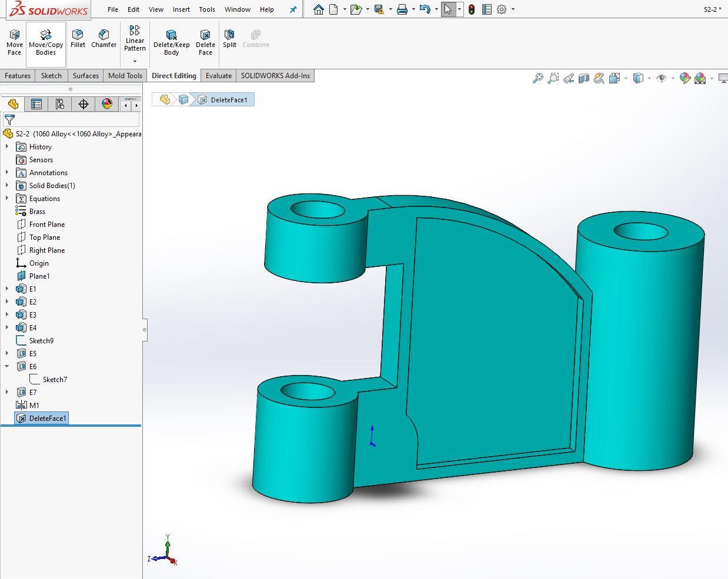Viewport: 728px width, 579px height.
Task: Switch to the Evaluate tab
Action: point(218,75)
